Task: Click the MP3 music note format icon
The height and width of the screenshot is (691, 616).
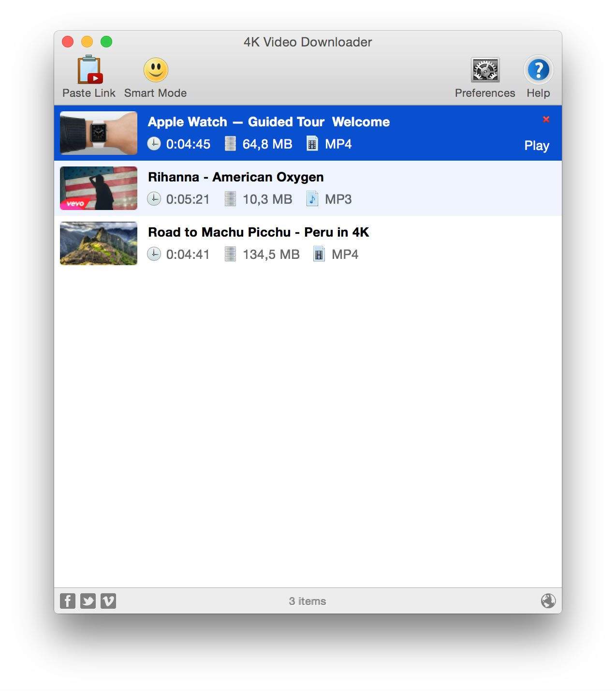Action: (x=312, y=199)
